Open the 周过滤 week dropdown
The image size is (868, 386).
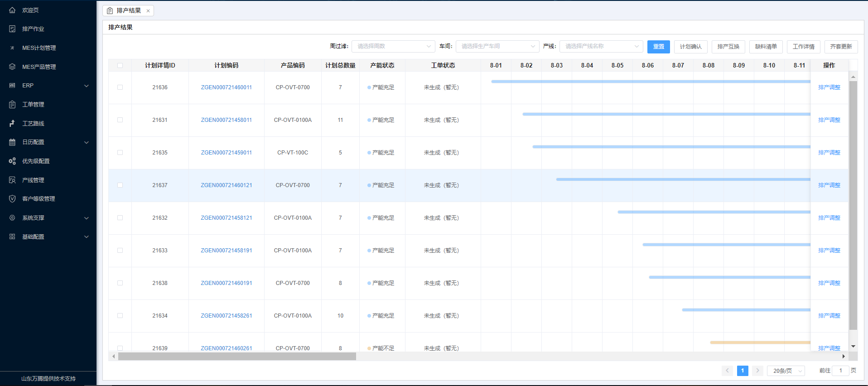[x=393, y=46]
